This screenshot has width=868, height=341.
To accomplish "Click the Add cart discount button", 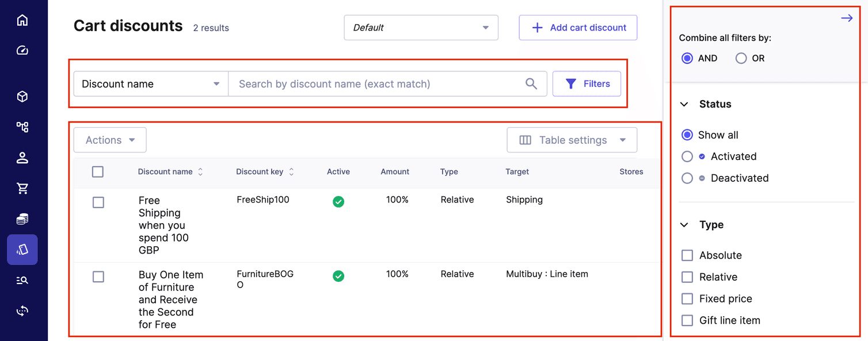I will (x=577, y=27).
